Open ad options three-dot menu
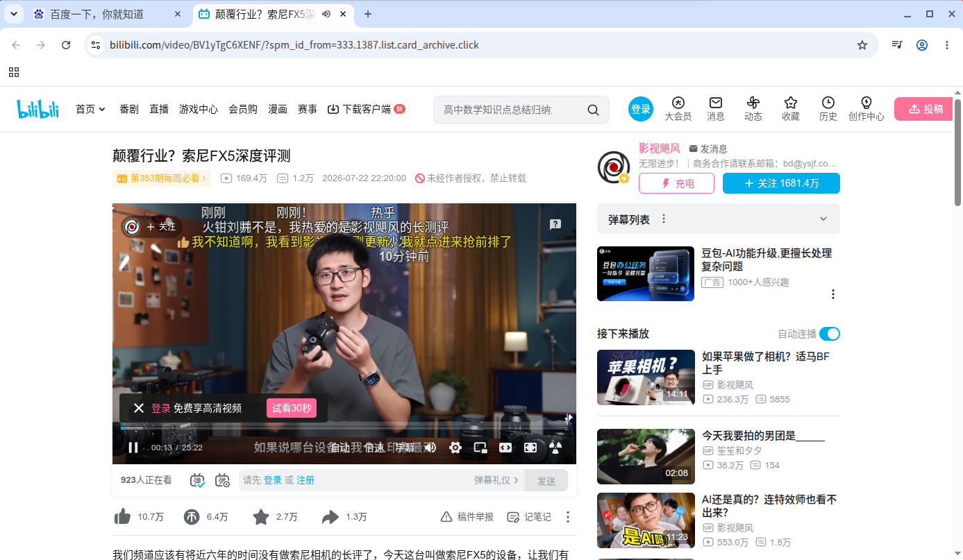 833,294
